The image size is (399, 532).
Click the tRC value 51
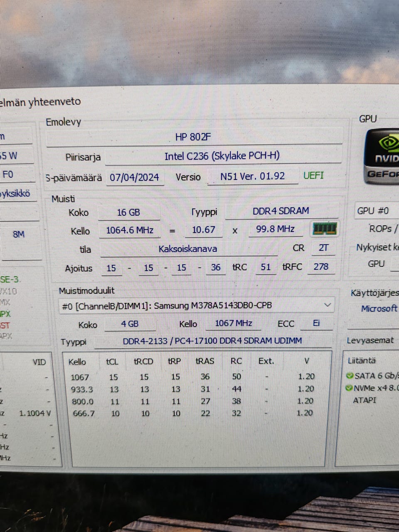point(266,267)
